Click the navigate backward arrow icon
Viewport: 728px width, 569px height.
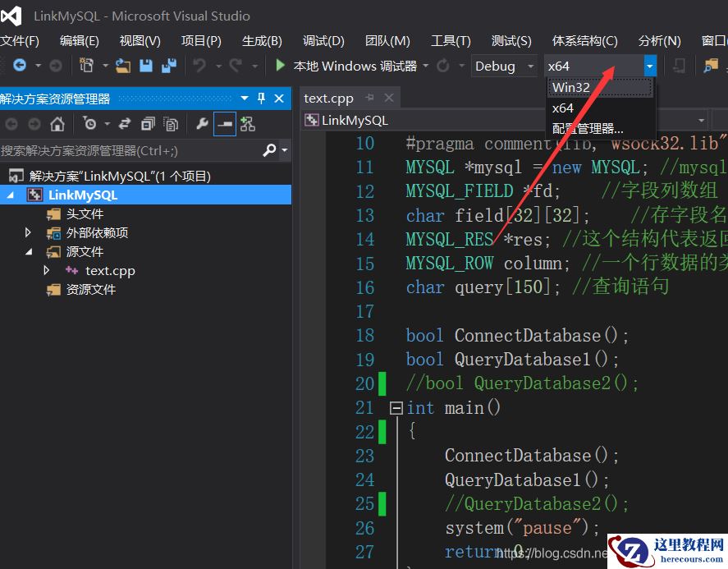tap(19, 66)
